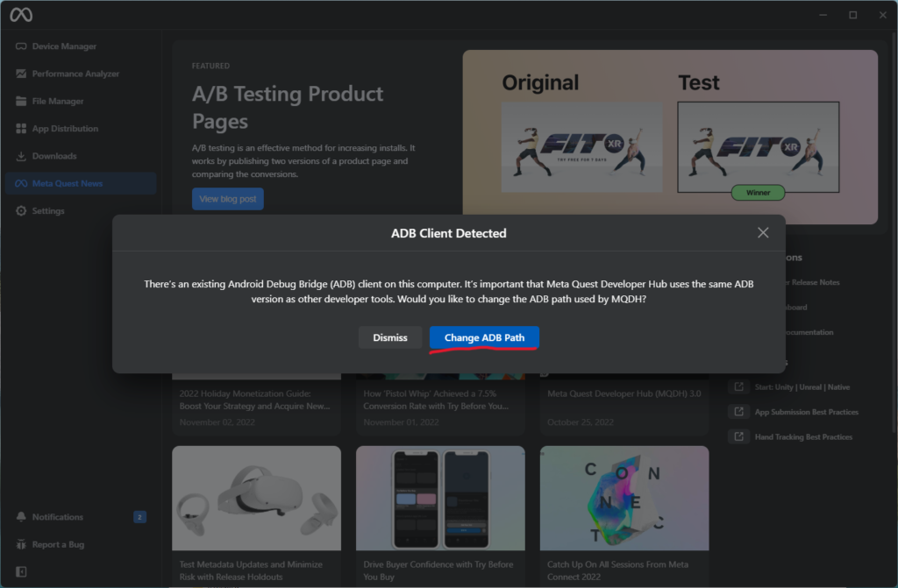Open the 'Pistol Whip' conversion rate article
The height and width of the screenshot is (588, 898).
(436, 400)
